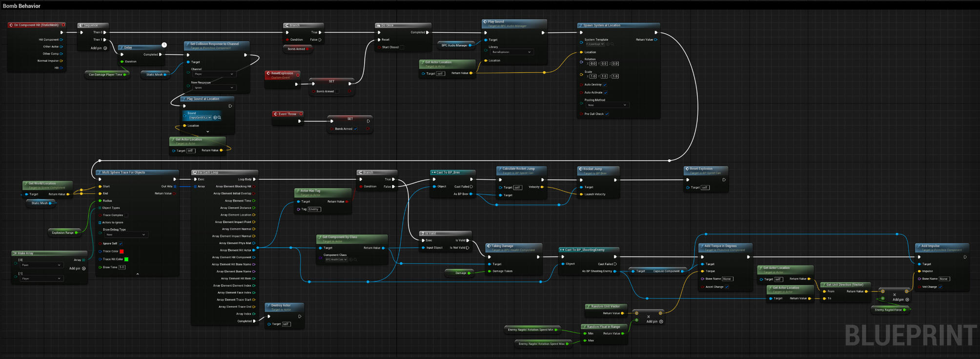Toggle Pre Cull Check checkbox

pyautogui.click(x=607, y=114)
